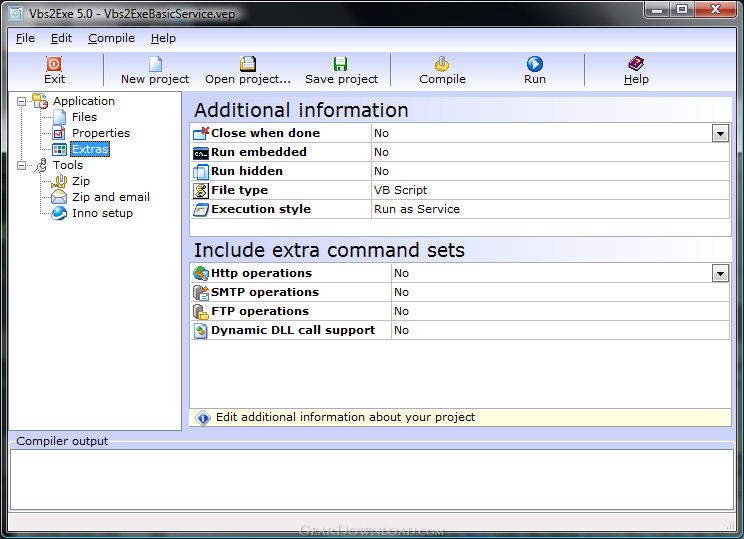Image resolution: width=744 pixels, height=539 pixels.
Task: Select the Files tree item label
Action: coord(84,117)
